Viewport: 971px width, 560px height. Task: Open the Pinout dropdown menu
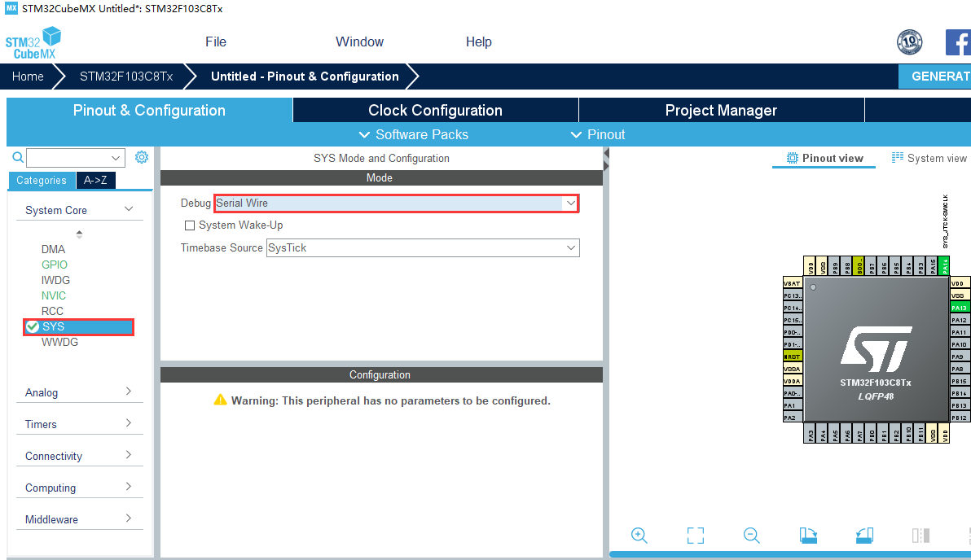[x=598, y=134]
